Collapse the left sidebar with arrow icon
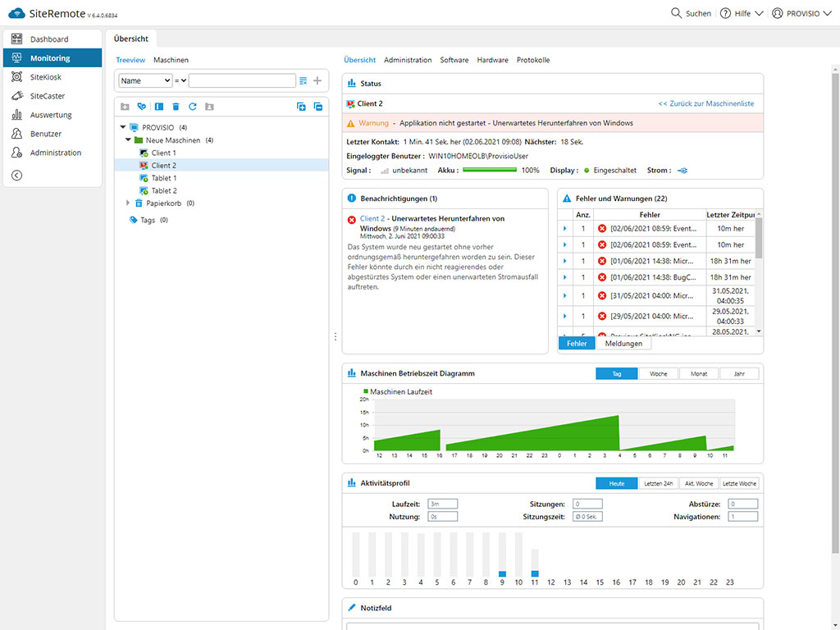 [16, 175]
